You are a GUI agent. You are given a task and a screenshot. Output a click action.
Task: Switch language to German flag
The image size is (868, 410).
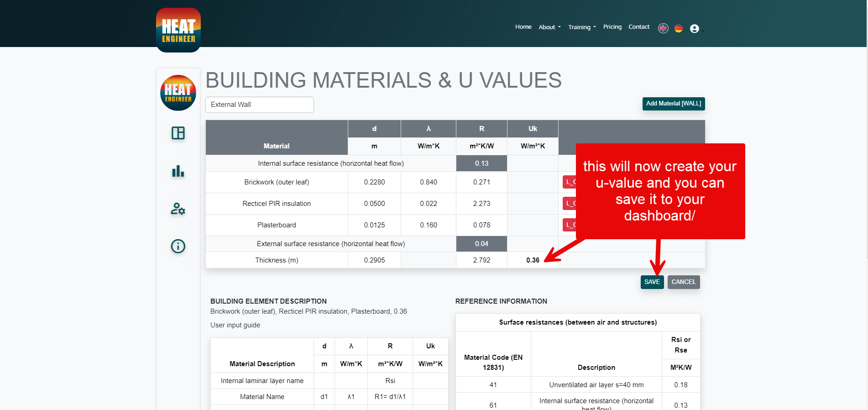pyautogui.click(x=679, y=28)
